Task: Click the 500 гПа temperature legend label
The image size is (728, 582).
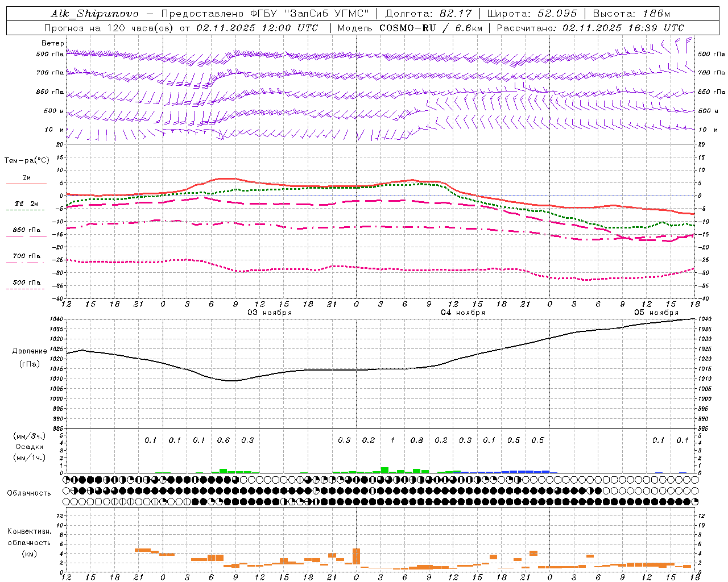Action: (27, 282)
